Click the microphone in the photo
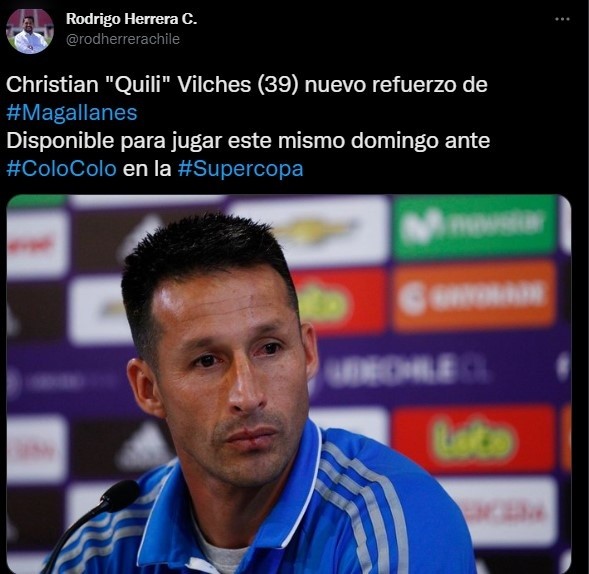589x574 pixels. pos(94,518)
